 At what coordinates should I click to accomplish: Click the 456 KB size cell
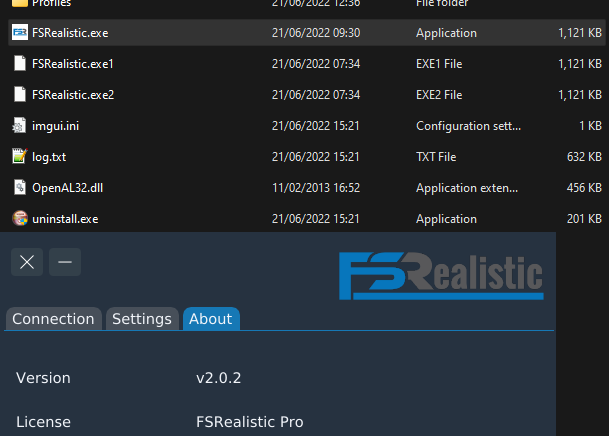[584, 188]
